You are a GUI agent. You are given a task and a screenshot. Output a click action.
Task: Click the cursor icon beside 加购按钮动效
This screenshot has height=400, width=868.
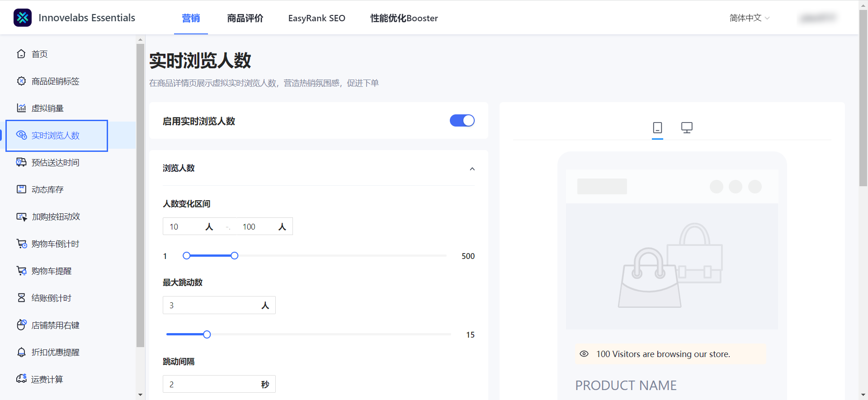(x=21, y=216)
